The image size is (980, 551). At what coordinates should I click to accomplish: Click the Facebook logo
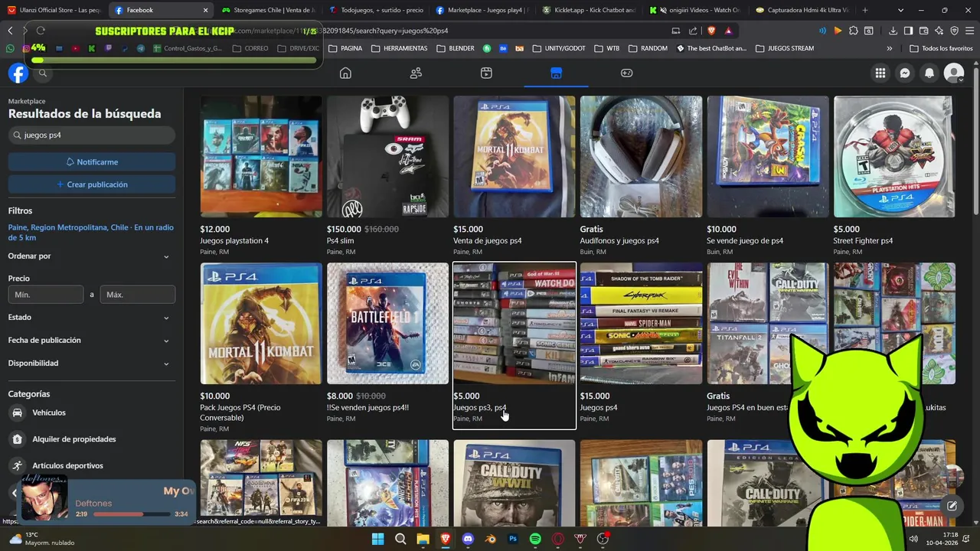(x=18, y=73)
